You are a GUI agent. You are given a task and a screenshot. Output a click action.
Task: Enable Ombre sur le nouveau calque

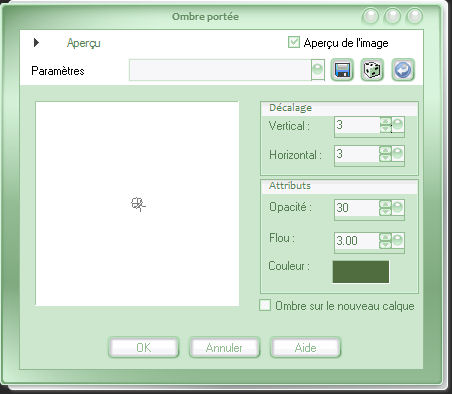pos(265,305)
